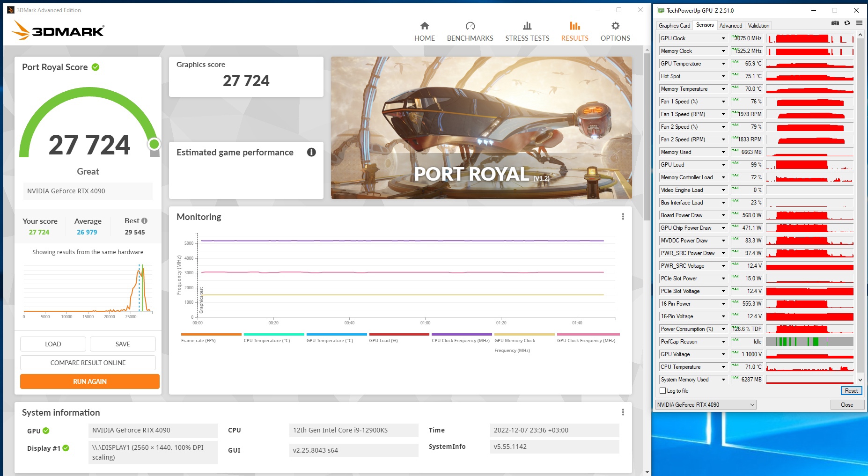Viewport: 868px width, 476px height.
Task: Click the SAVE result button
Action: click(123, 344)
